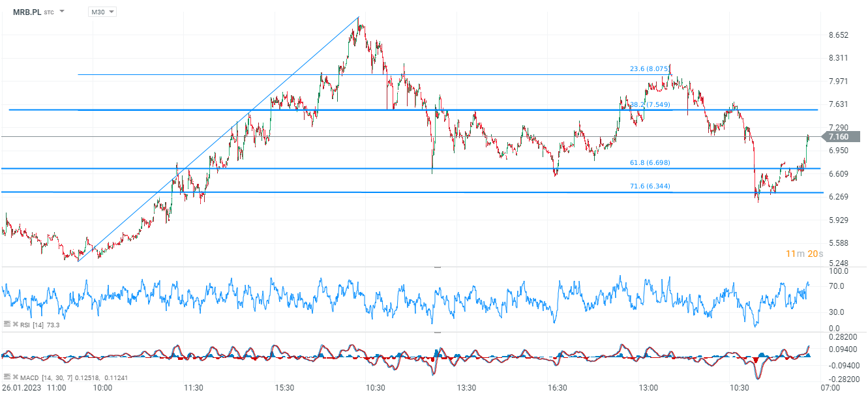Click the RSI [14] indicator label
This screenshot has height=399, width=868.
pos(33,324)
